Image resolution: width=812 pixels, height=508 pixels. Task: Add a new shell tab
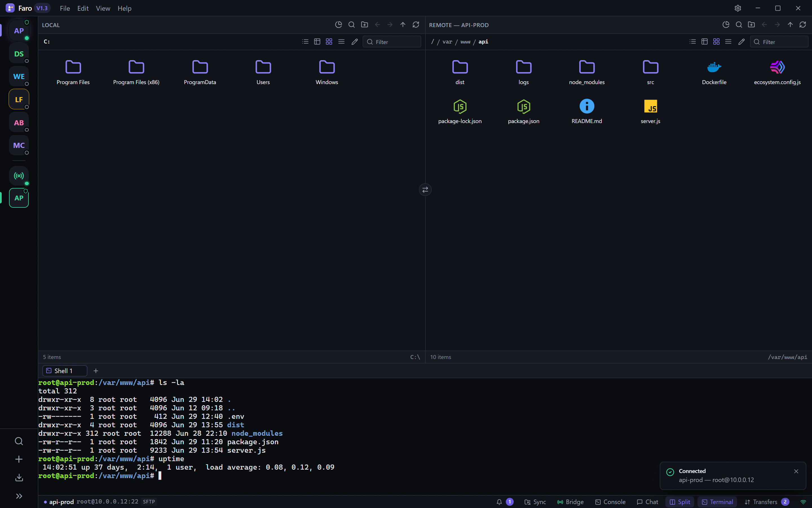pos(96,371)
